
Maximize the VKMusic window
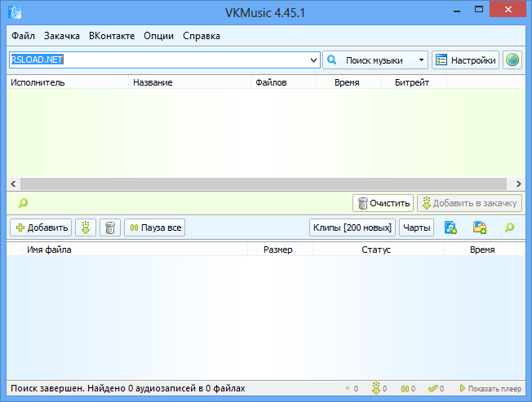pos(479,10)
